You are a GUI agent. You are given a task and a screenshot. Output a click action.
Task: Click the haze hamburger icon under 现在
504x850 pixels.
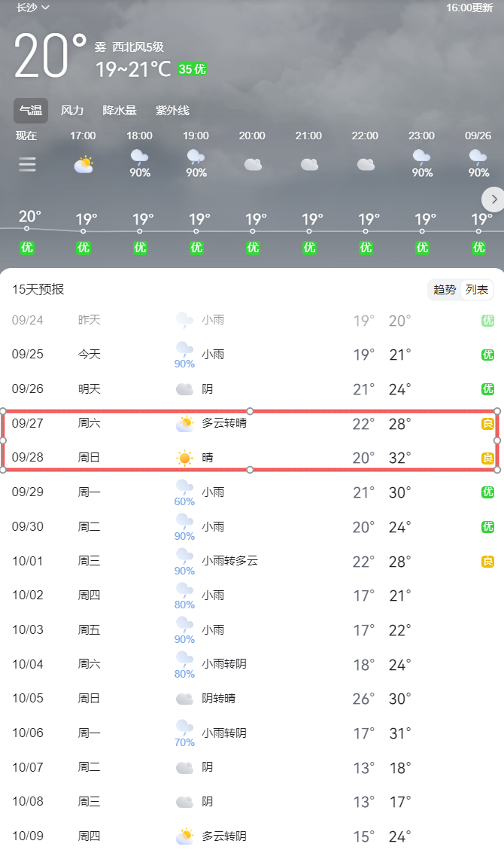[x=27, y=164]
